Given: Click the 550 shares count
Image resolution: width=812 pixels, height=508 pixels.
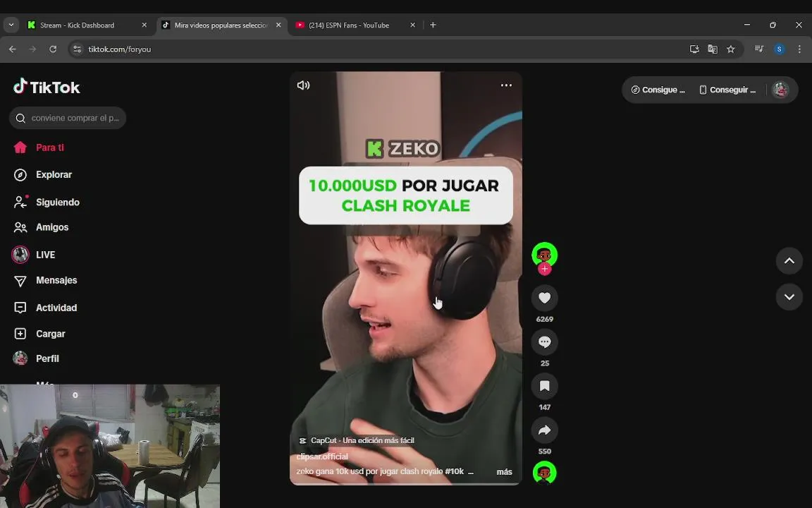Looking at the screenshot, I should coord(544,452).
